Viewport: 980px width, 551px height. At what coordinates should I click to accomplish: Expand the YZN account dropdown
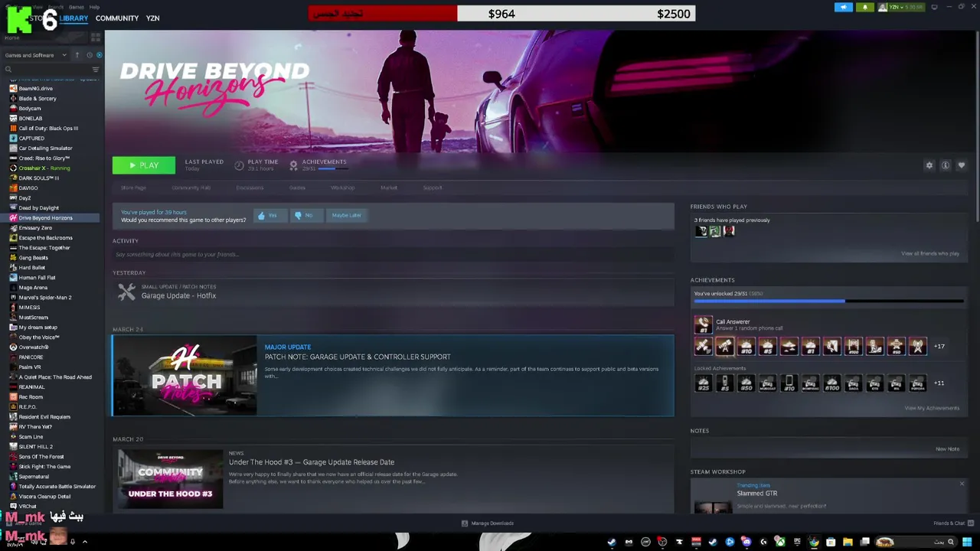[x=902, y=7]
